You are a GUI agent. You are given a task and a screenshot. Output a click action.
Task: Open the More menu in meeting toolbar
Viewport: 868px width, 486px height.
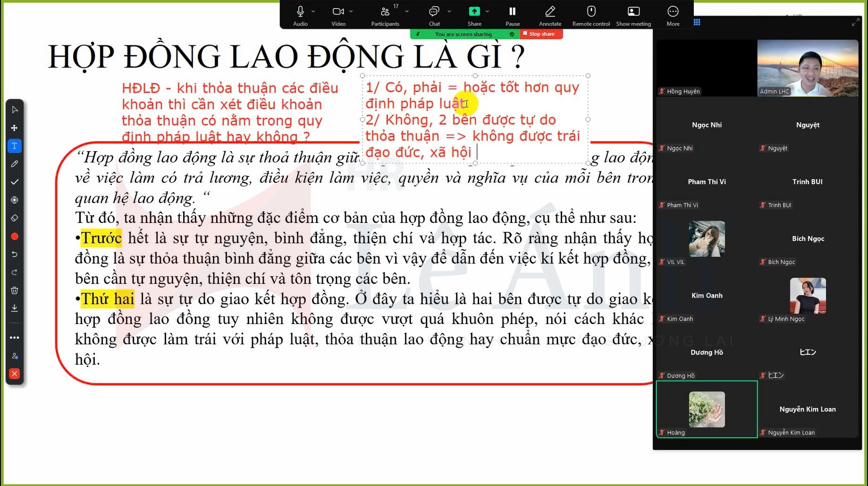tap(673, 11)
